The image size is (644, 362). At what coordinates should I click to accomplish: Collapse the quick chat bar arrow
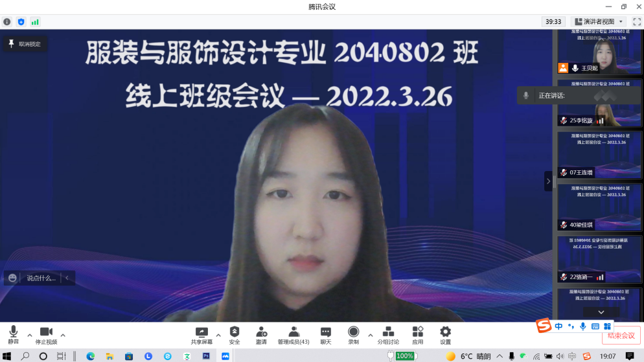67,278
